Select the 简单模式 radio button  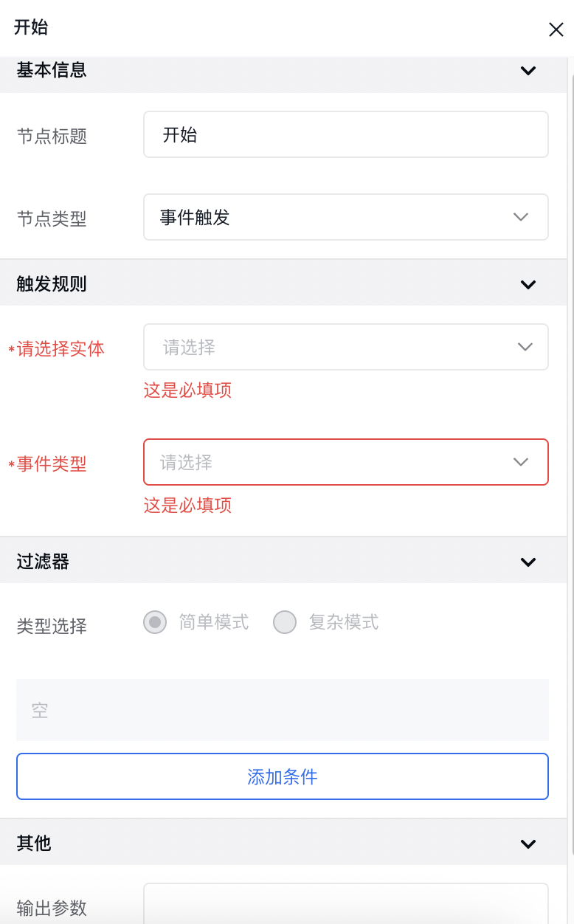pyautogui.click(x=155, y=623)
